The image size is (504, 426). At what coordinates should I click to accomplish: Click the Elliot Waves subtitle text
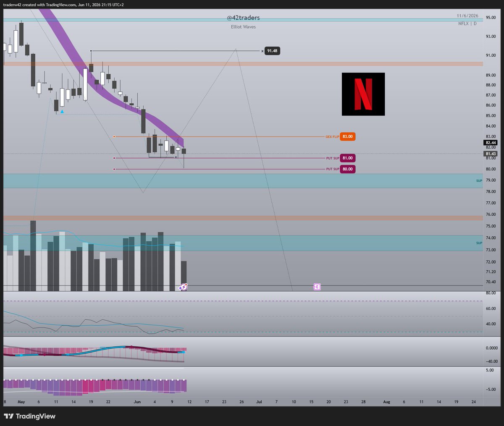click(x=243, y=27)
